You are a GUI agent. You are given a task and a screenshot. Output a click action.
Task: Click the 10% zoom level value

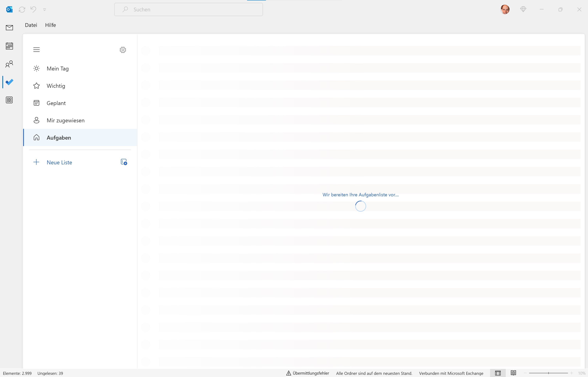pos(582,373)
